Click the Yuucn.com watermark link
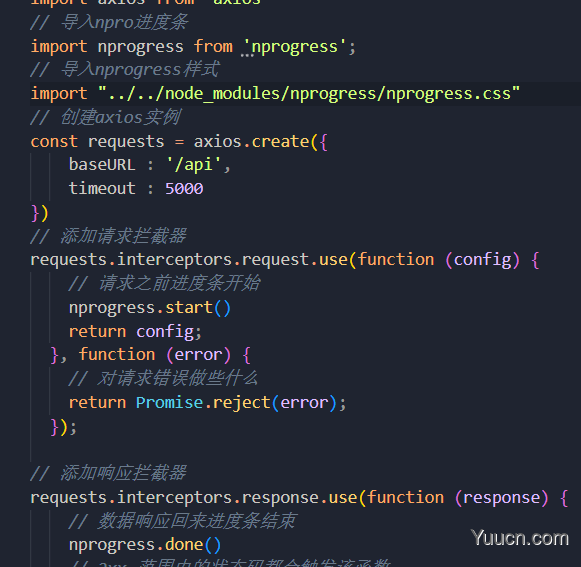581x567 pixels. 519,538
